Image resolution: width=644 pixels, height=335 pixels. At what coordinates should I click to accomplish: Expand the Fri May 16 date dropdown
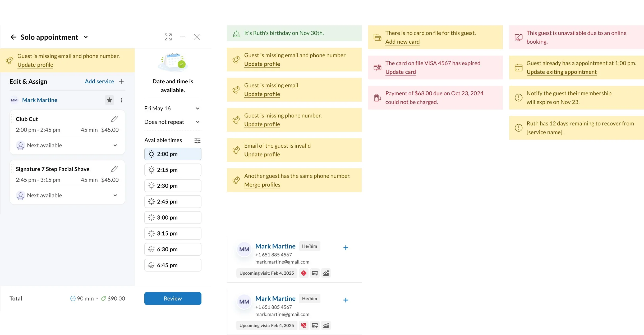coord(197,108)
